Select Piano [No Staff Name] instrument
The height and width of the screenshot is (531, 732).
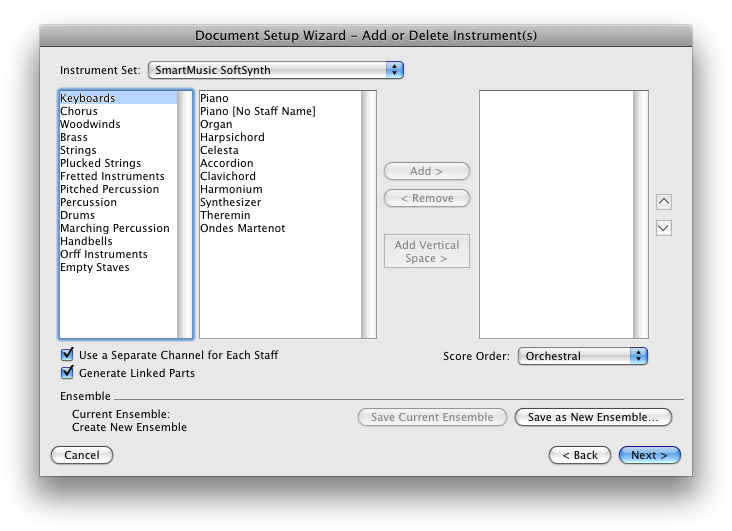(281, 111)
